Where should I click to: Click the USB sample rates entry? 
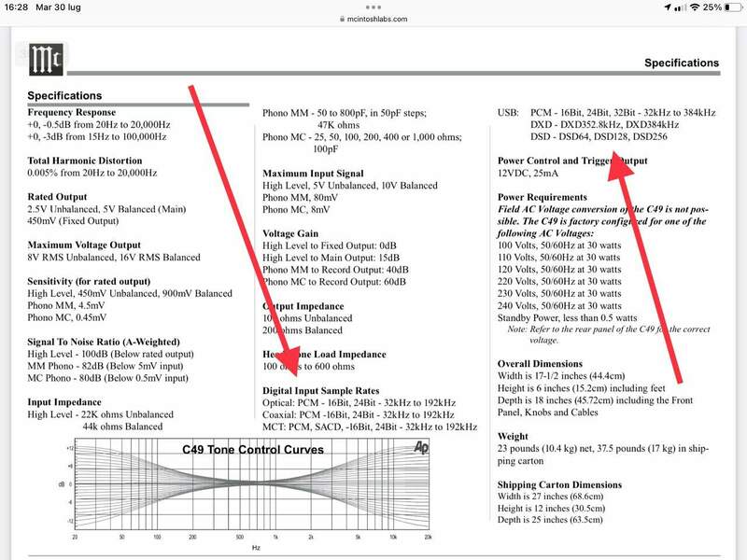(x=606, y=124)
